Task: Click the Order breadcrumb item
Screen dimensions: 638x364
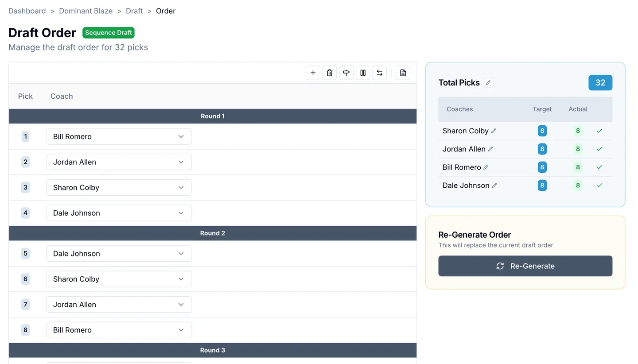Action: [x=166, y=11]
